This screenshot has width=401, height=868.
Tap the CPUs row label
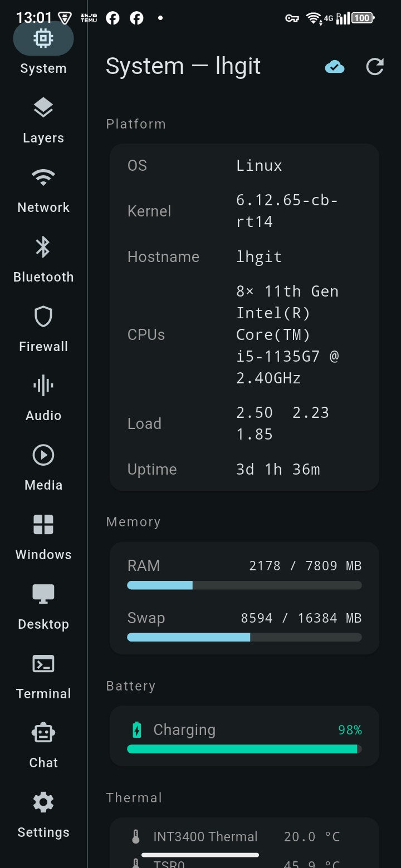[146, 335]
